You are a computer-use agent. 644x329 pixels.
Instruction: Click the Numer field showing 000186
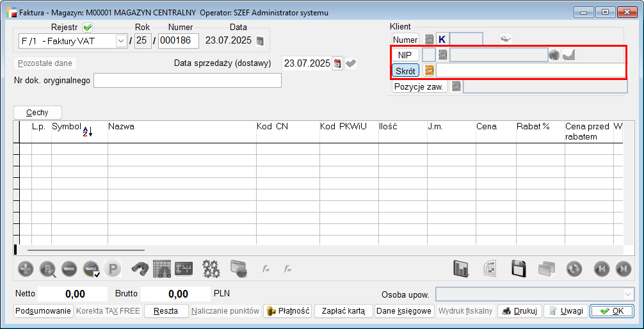click(x=178, y=41)
